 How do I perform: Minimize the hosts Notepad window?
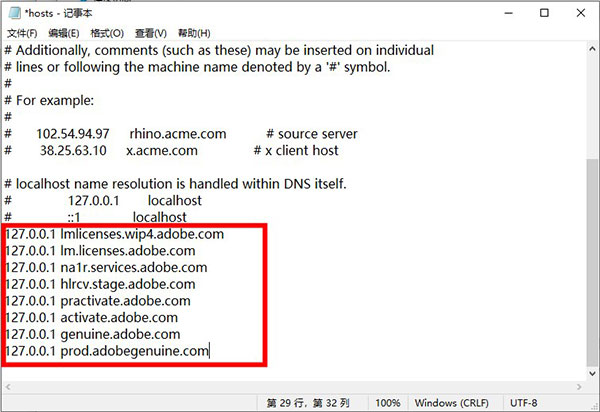coord(509,13)
